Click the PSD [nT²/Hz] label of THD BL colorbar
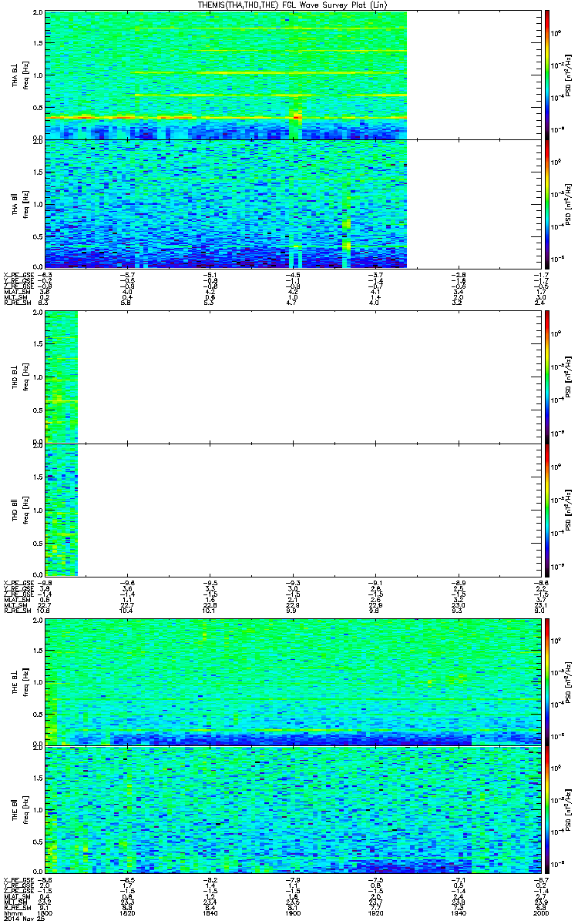 pyautogui.click(x=568, y=377)
